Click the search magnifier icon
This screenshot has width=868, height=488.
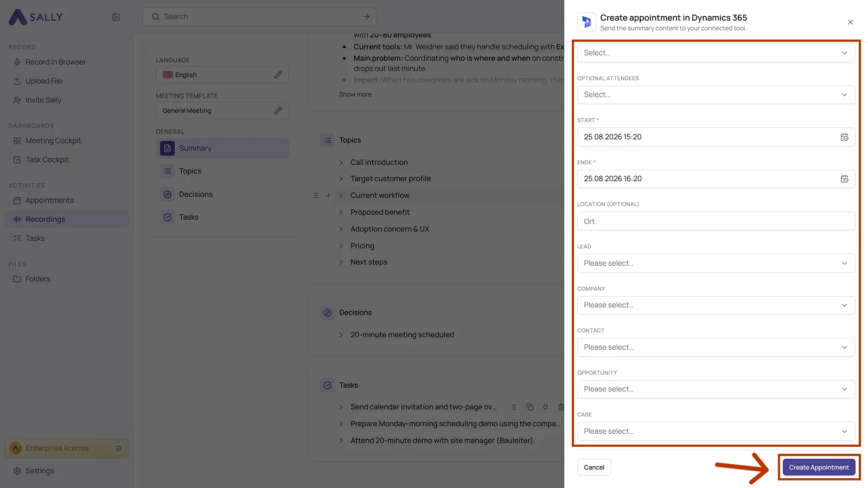click(x=156, y=17)
